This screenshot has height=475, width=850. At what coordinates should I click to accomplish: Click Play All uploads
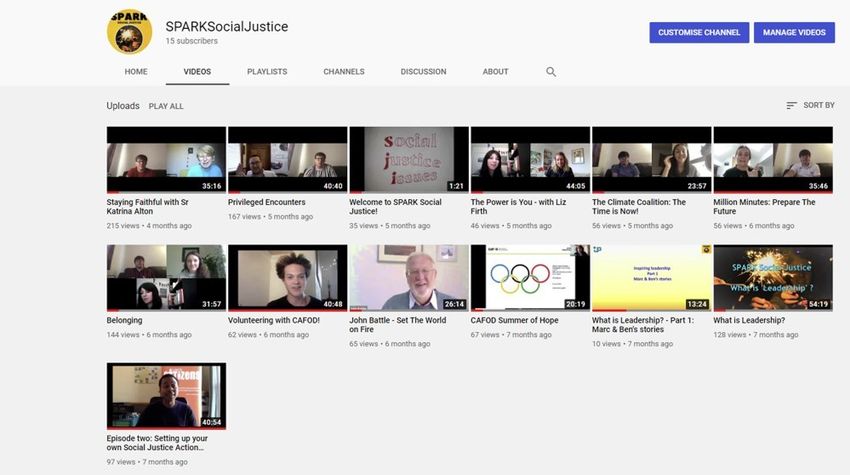coord(166,106)
